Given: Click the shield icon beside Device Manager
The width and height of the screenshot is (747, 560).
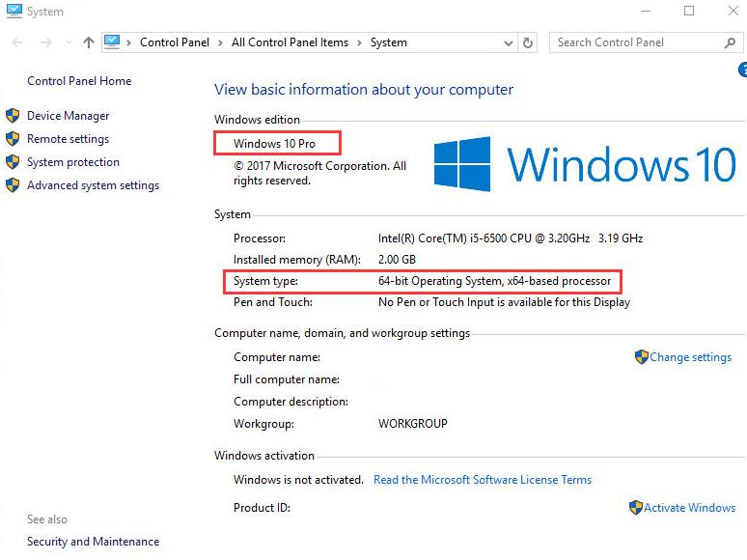Looking at the screenshot, I should pyautogui.click(x=13, y=115).
